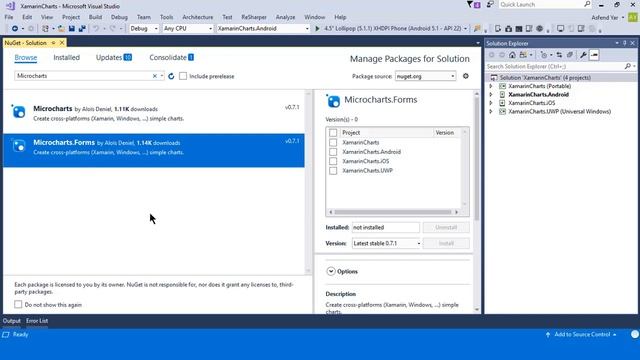The height and width of the screenshot is (360, 640).
Task: Click Sync with Active Document icon
Action: (559, 55)
